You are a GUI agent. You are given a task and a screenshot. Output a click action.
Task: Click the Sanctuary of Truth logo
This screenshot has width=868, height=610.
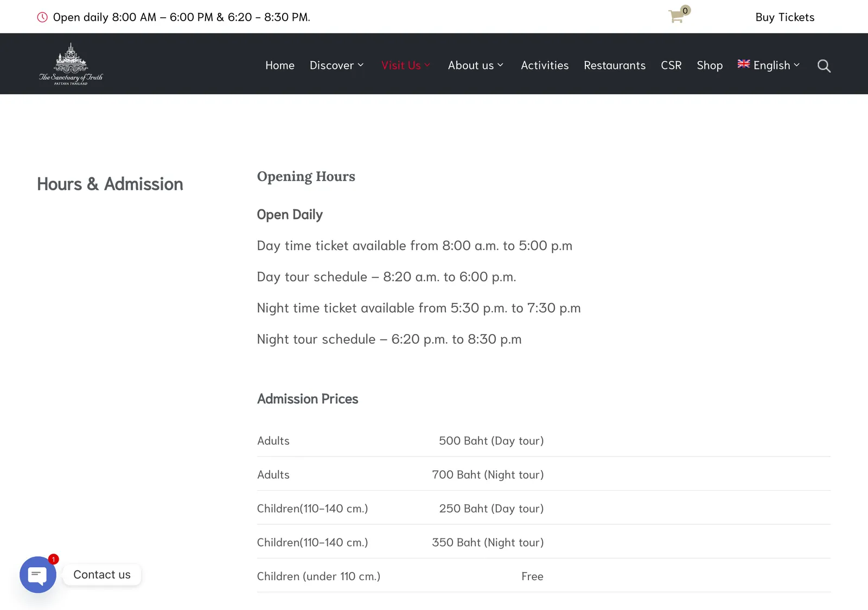coord(71,64)
